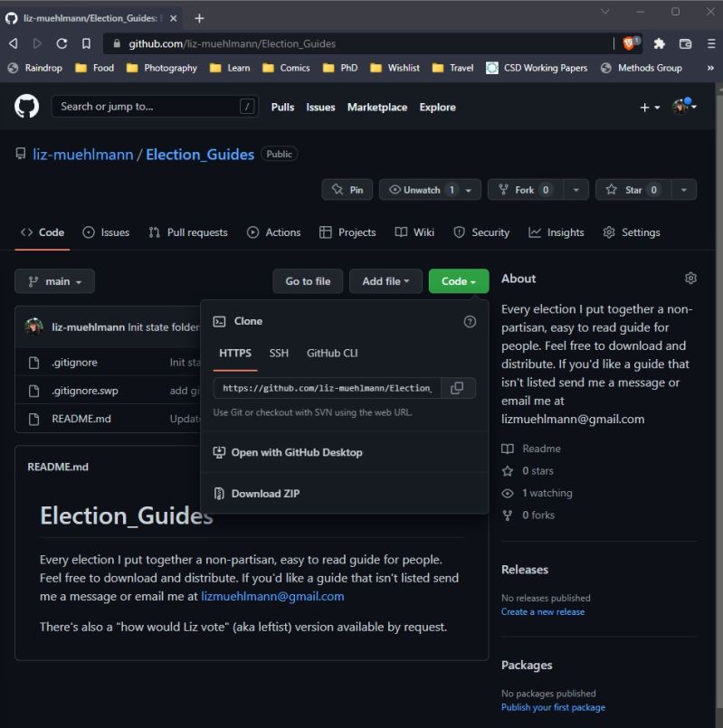Viewport: 723px width, 728px height.
Task: Open Add file dropdown
Action: [385, 281]
